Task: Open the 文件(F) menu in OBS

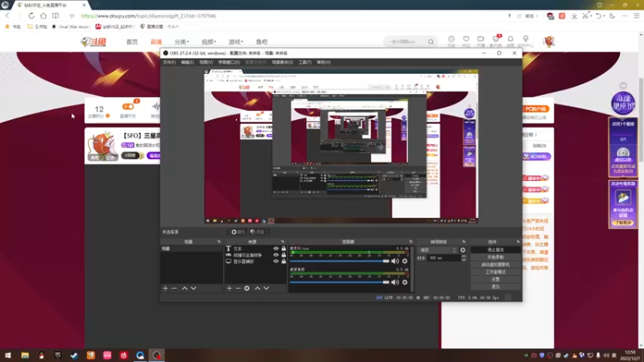Action: pyautogui.click(x=169, y=63)
